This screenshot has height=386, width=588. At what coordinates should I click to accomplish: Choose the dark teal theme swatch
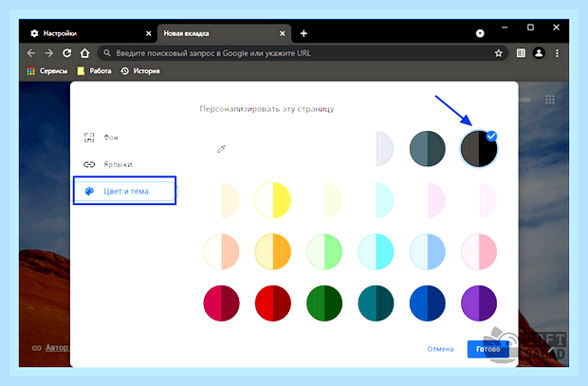(x=377, y=303)
